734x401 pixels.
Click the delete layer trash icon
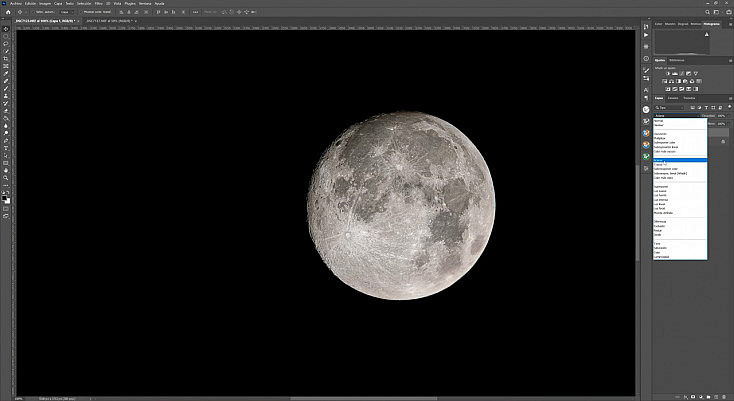(x=724, y=397)
